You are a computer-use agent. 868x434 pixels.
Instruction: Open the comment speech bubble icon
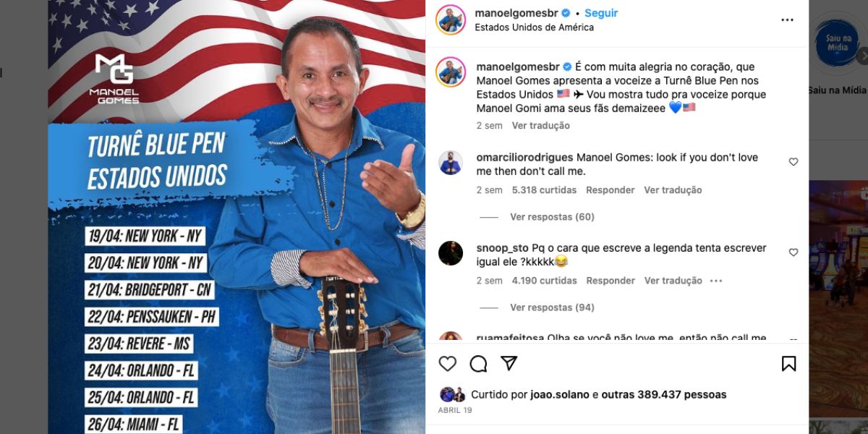coord(478,363)
